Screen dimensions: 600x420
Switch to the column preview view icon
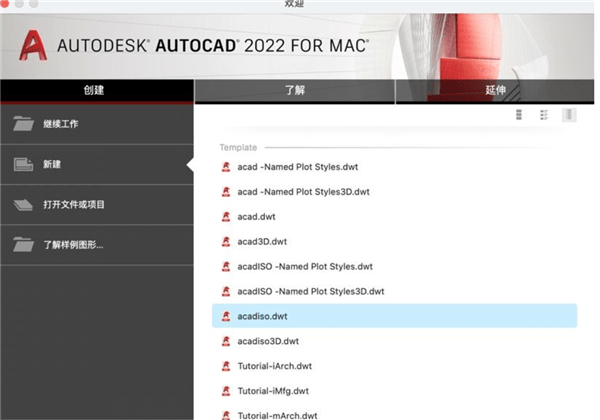pyautogui.click(x=569, y=115)
